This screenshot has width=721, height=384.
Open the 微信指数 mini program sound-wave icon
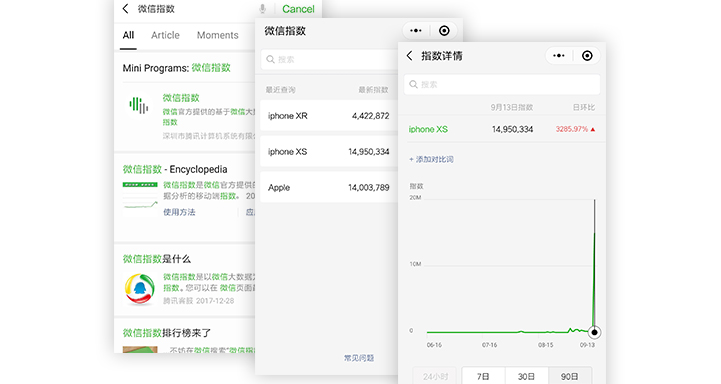138,105
